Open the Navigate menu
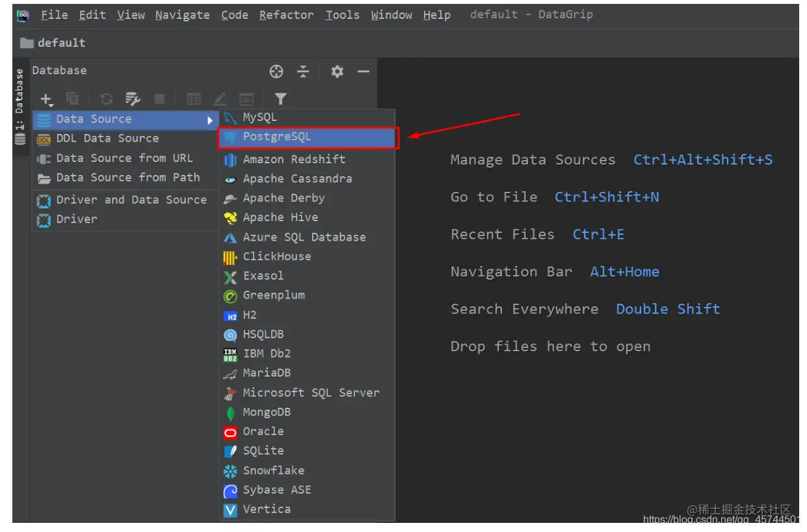The image size is (807, 532). (x=182, y=15)
